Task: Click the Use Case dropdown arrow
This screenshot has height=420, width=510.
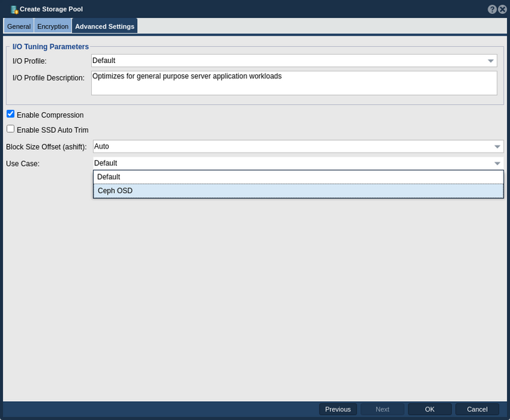Action: click(x=497, y=164)
